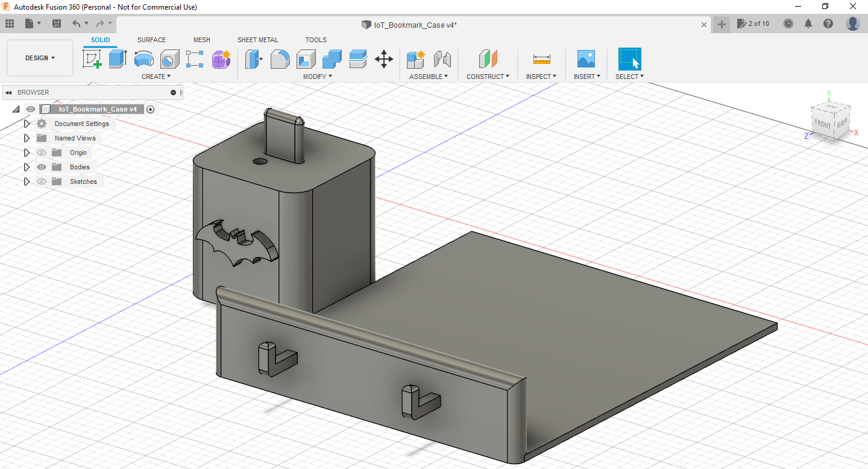Launch the Create Form tool
Screen dimensions: 868x469
coord(221,59)
